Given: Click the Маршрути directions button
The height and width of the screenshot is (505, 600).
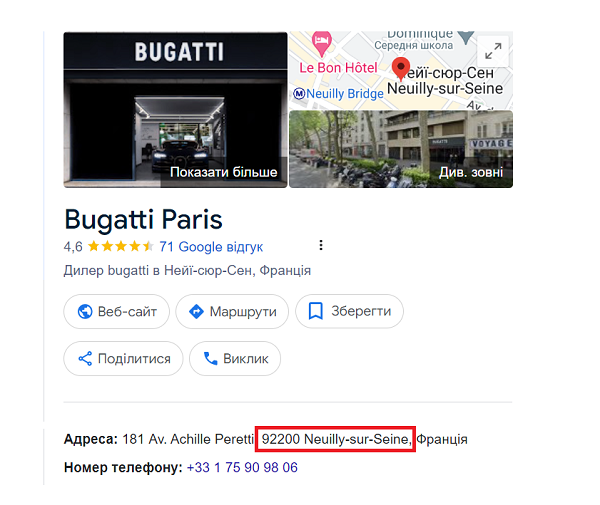Looking at the screenshot, I should coord(232,311).
